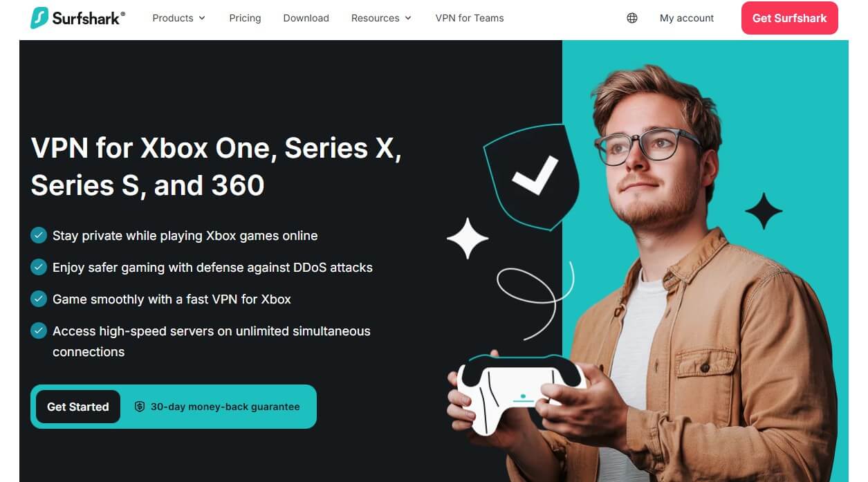Viewport: 868px width, 482px height.
Task: Click the Surfshark logo icon
Action: pos(39,18)
